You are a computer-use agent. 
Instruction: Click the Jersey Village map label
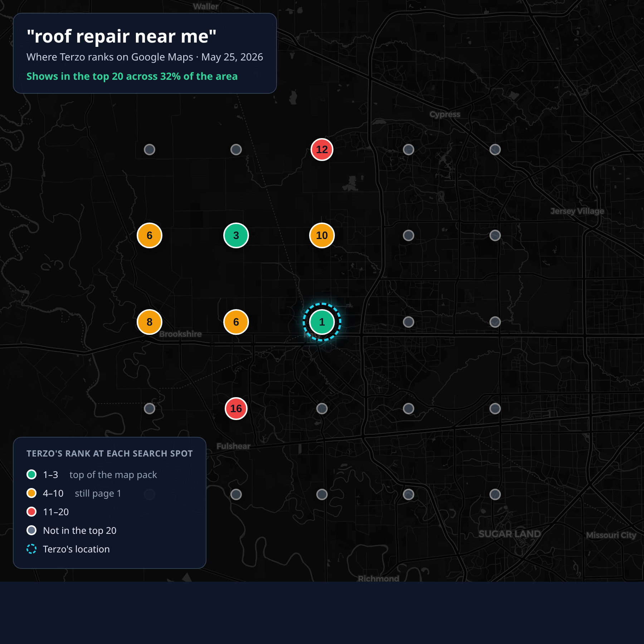(577, 211)
